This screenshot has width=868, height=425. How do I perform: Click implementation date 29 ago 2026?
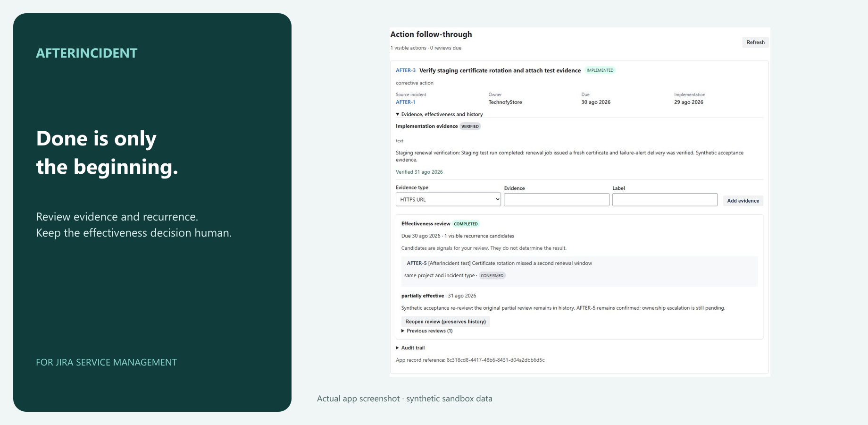click(689, 102)
